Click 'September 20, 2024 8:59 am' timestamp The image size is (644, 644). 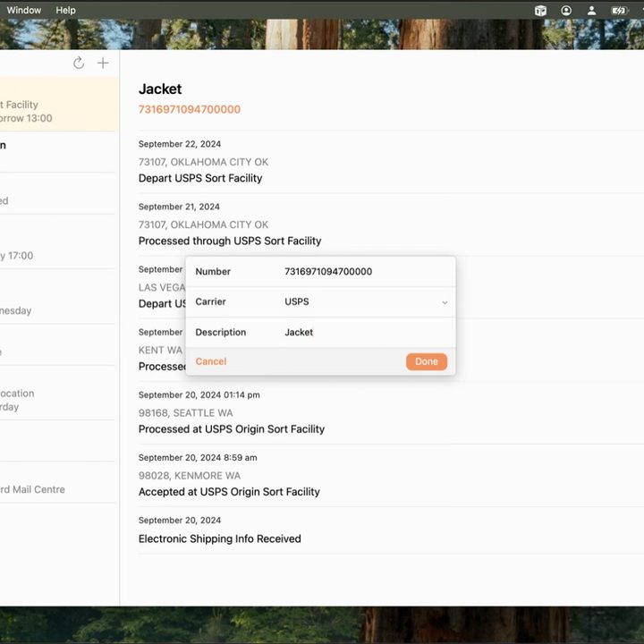point(198,458)
